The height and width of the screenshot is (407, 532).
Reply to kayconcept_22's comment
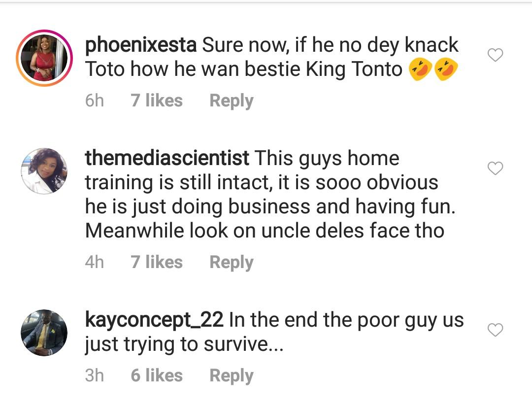tap(231, 375)
